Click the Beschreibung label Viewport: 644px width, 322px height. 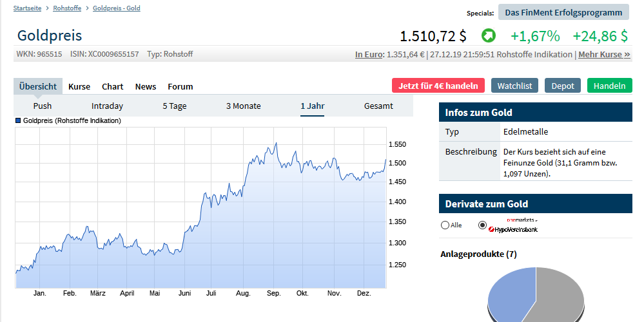pos(471,152)
